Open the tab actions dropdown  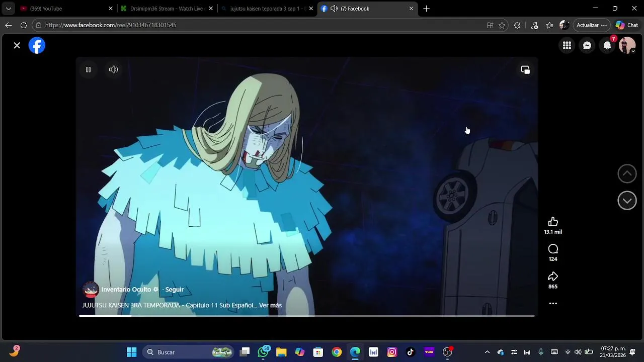coord(8,9)
